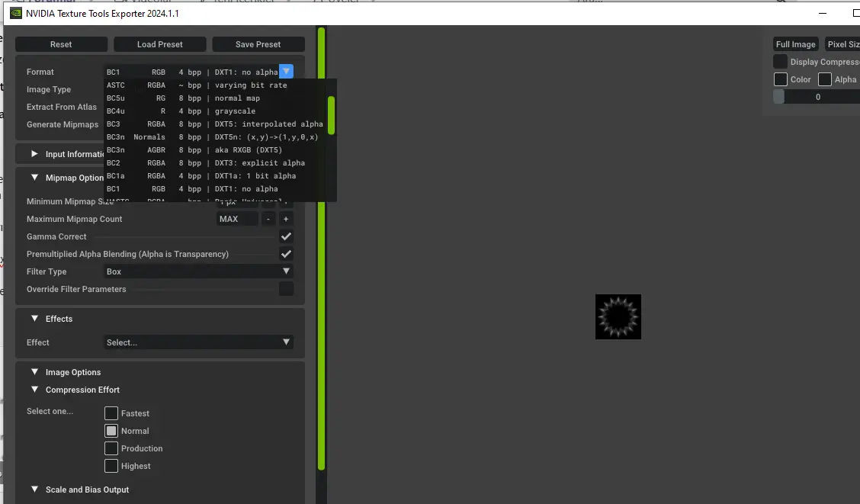Collapse the Compression Effort section
Viewport: 860px width, 504px height.
[34, 390]
